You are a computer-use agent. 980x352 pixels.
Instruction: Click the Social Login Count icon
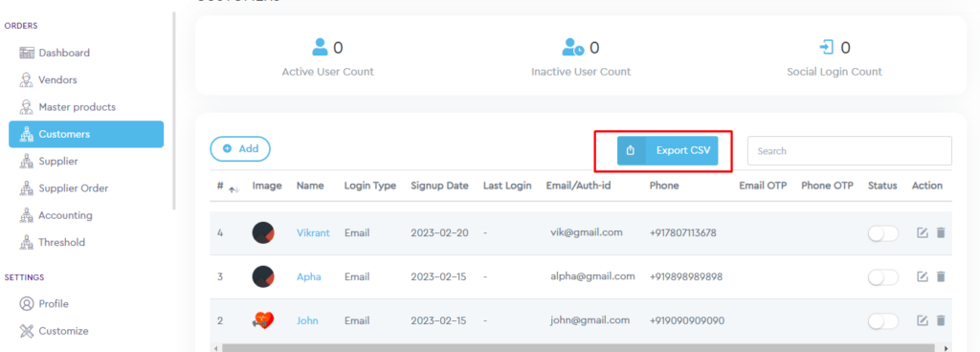(x=827, y=48)
